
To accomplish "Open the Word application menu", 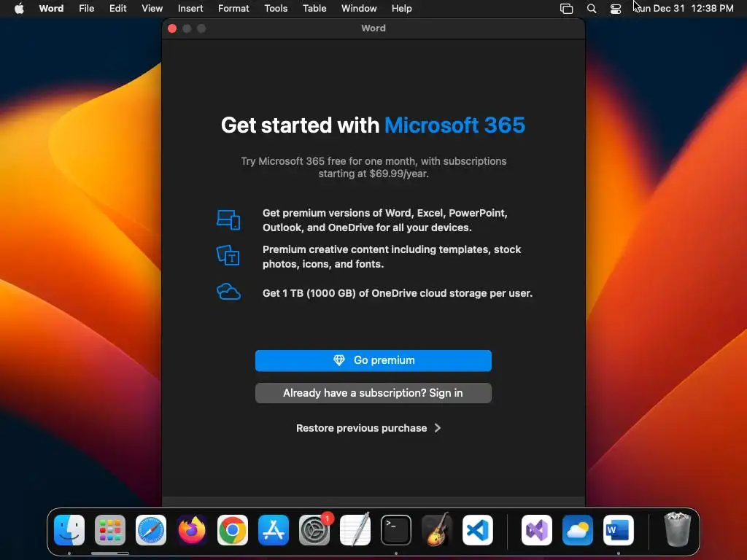I will 51,9.
